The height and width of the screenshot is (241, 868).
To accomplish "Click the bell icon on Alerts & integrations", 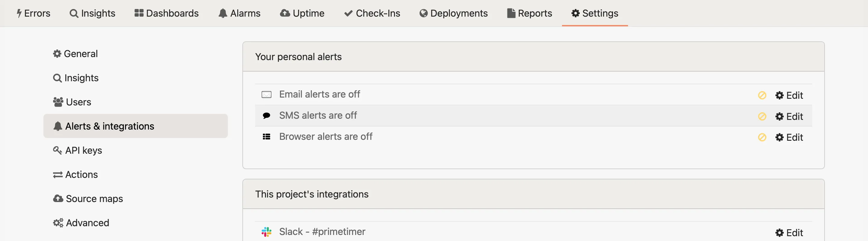I will (x=57, y=126).
